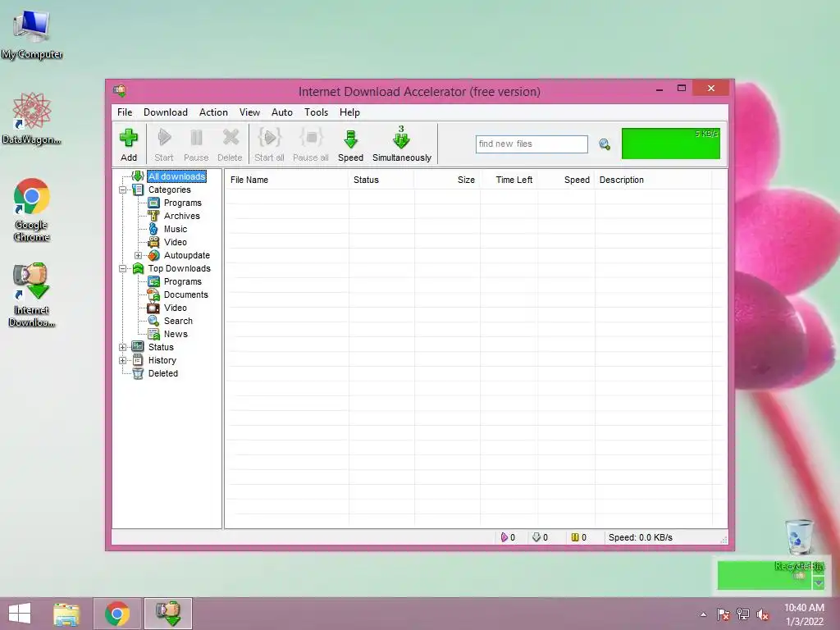Click the green floating drop basket window
The image size is (840, 630).
click(x=765, y=575)
